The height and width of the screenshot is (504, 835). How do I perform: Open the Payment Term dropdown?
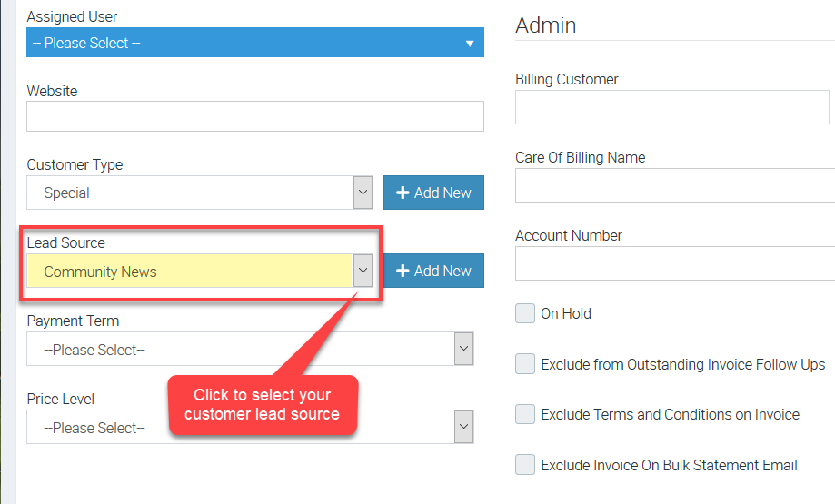click(x=250, y=350)
